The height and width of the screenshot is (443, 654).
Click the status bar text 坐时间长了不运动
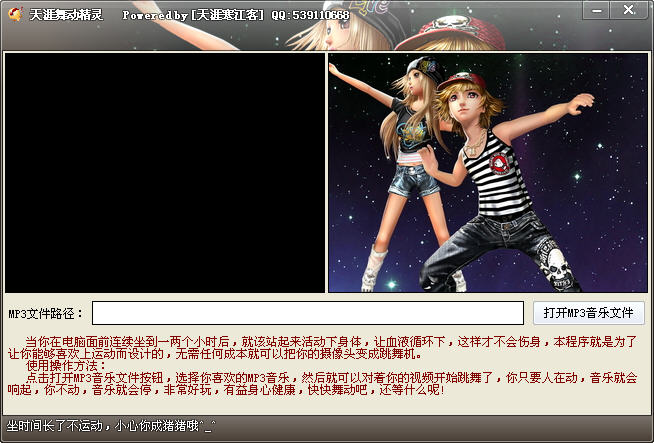(111, 426)
